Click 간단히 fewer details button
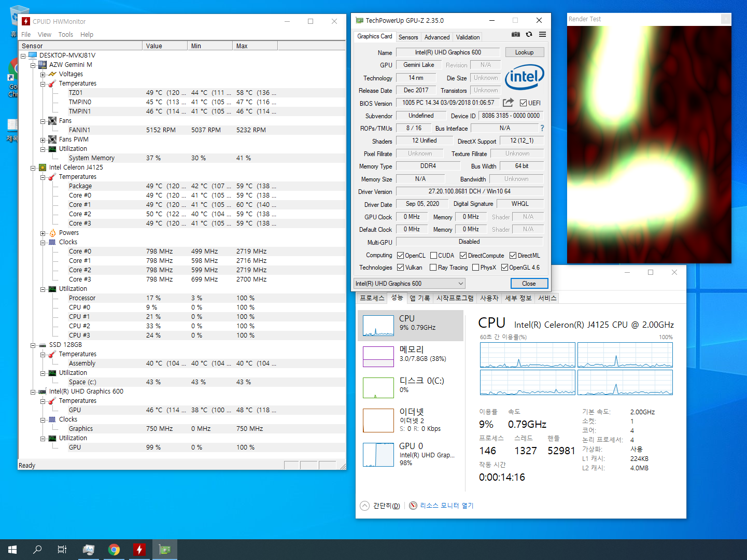 coord(380,506)
